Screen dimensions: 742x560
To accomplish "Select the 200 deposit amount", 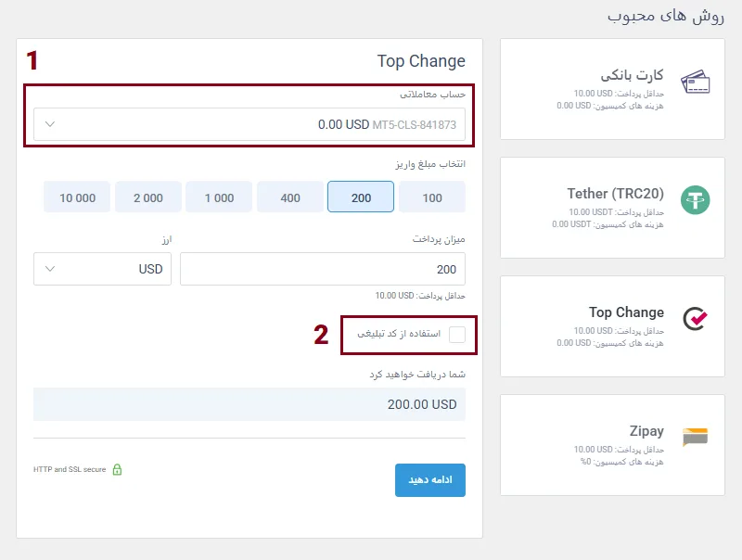I will [x=361, y=197].
